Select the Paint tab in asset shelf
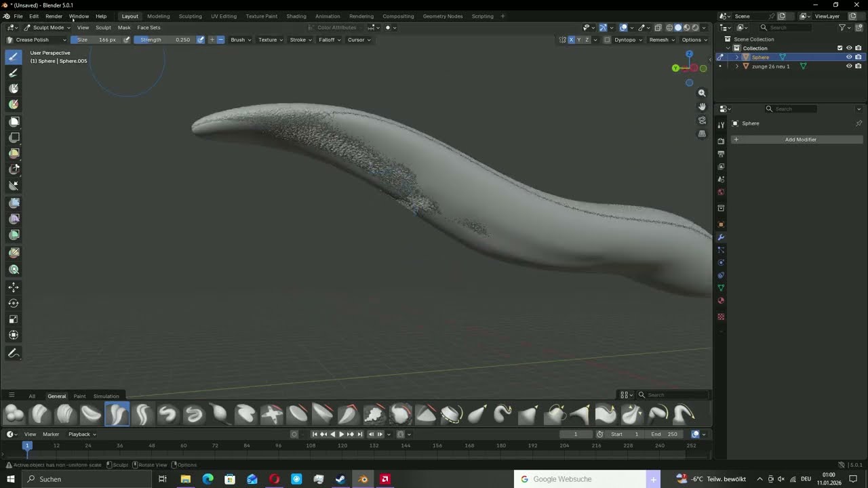This screenshot has height=488, width=868. (79, 396)
